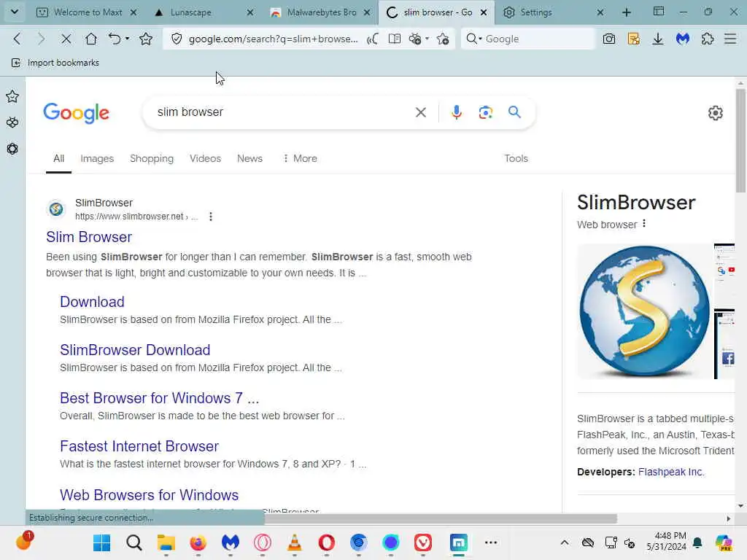Click the undo closed tab icon

115,39
